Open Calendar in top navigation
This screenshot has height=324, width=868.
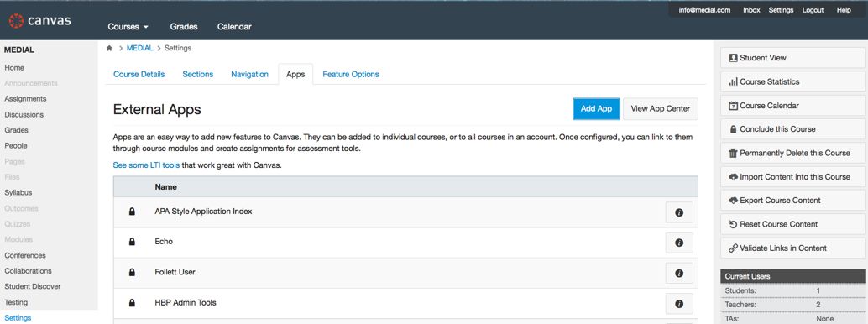coord(234,27)
